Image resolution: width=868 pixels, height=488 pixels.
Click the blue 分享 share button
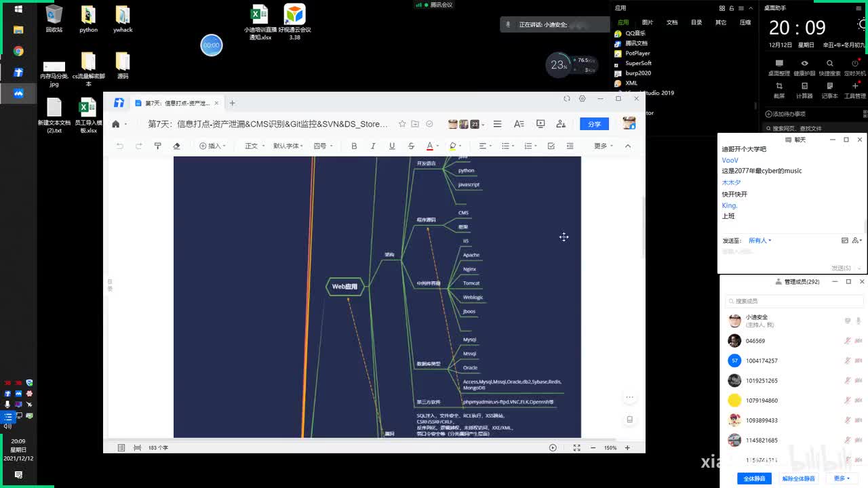tap(595, 124)
